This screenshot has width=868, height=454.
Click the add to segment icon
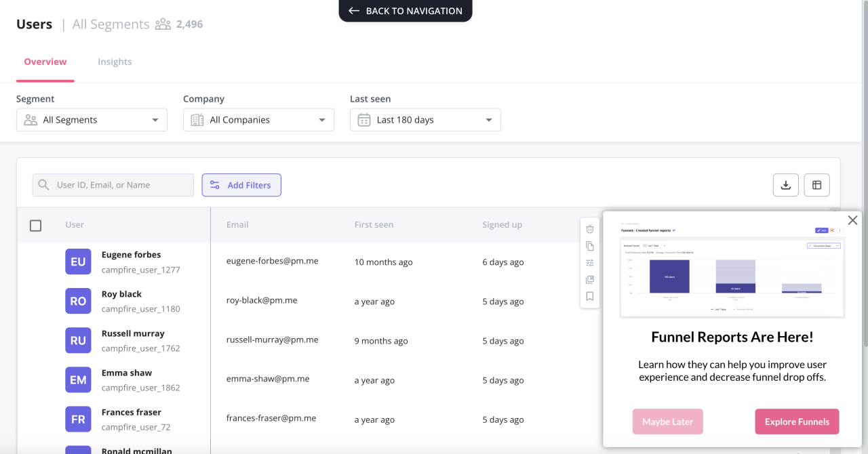point(590,280)
